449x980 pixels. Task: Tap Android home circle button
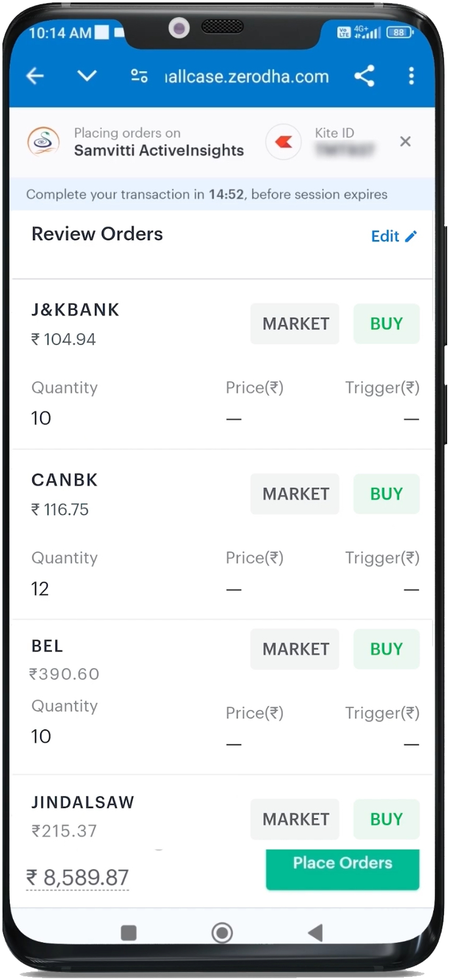point(222,932)
